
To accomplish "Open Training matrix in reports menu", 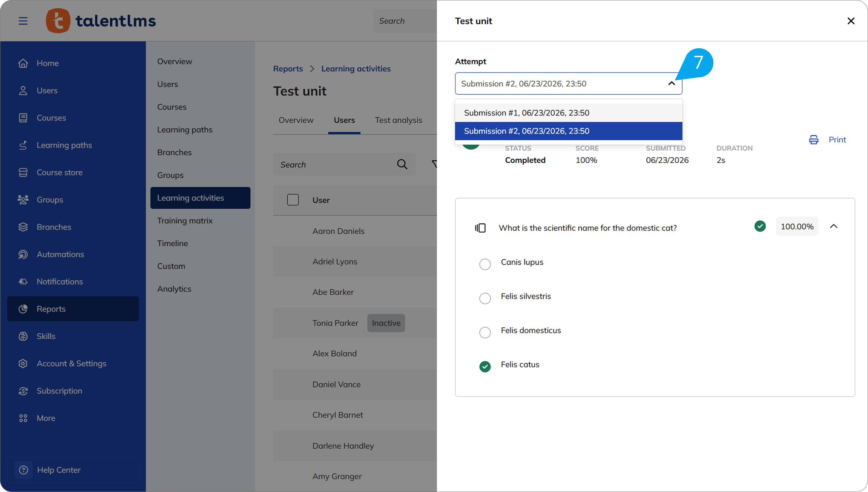I will (x=185, y=220).
